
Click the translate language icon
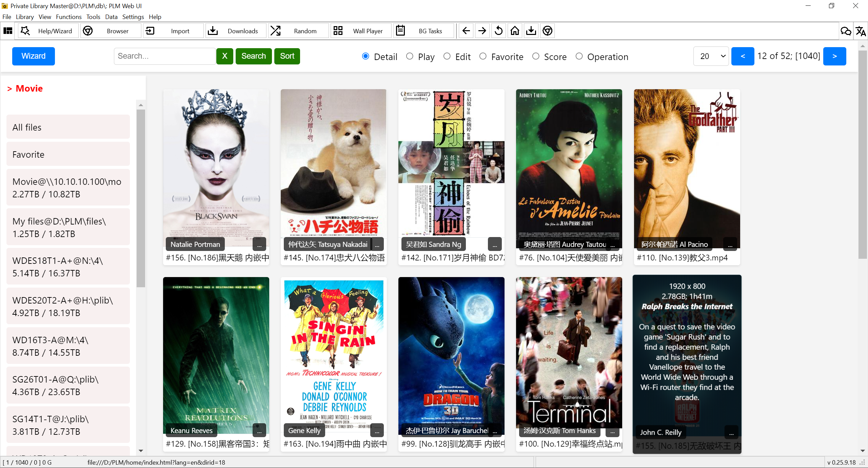[x=860, y=31]
